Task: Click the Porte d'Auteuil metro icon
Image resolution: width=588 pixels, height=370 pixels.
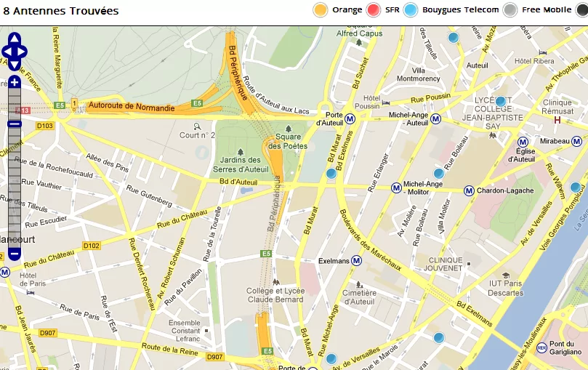Action: (350, 119)
